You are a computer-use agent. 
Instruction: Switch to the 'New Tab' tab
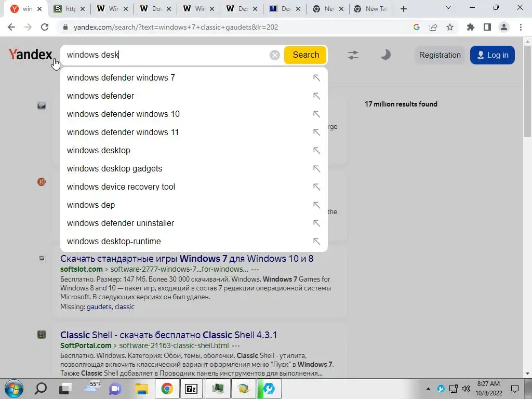(370, 9)
